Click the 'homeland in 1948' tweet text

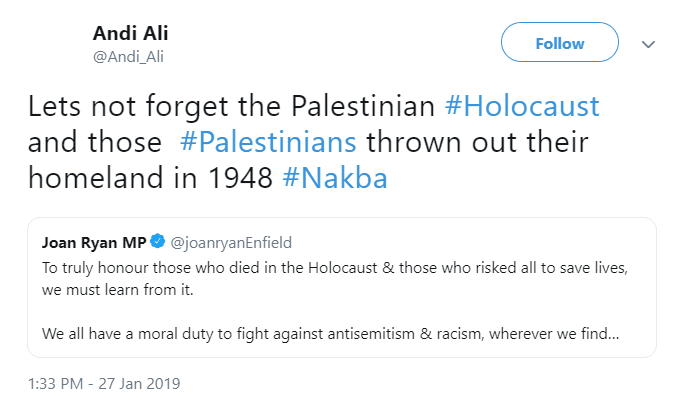(x=150, y=178)
